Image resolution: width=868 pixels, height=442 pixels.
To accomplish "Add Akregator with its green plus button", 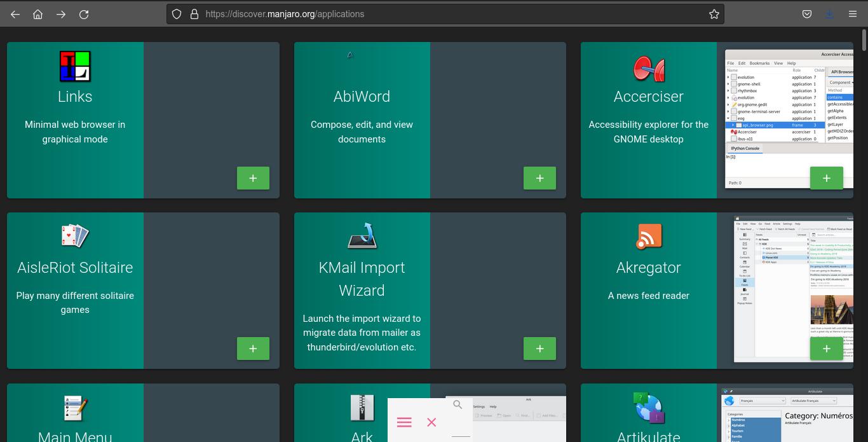I will pyautogui.click(x=827, y=349).
